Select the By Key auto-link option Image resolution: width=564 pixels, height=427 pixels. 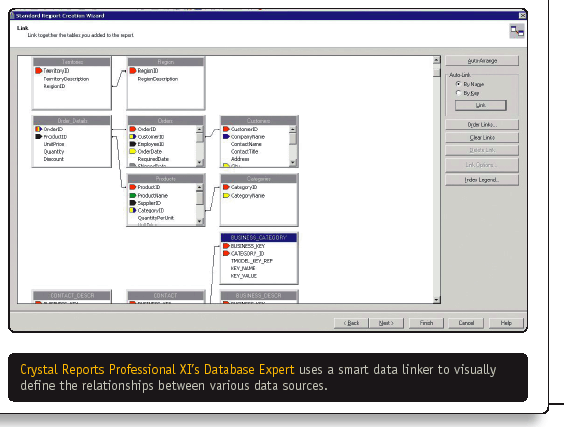[458, 93]
